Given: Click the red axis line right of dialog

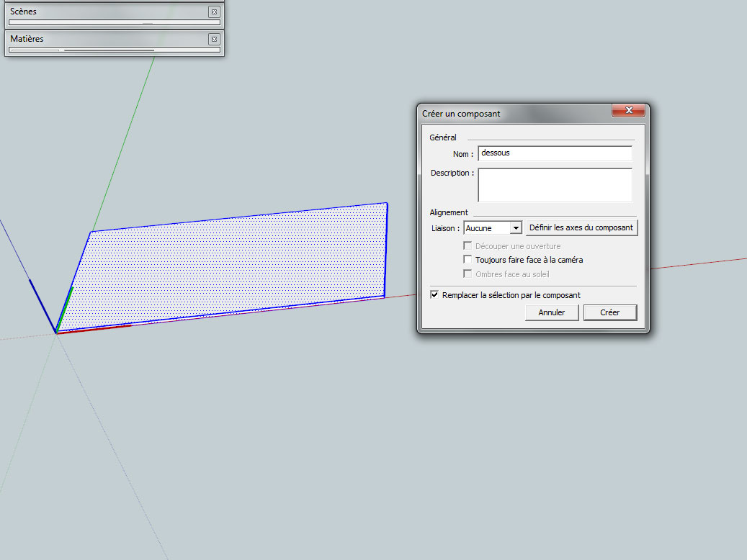Looking at the screenshot, I should [699, 264].
